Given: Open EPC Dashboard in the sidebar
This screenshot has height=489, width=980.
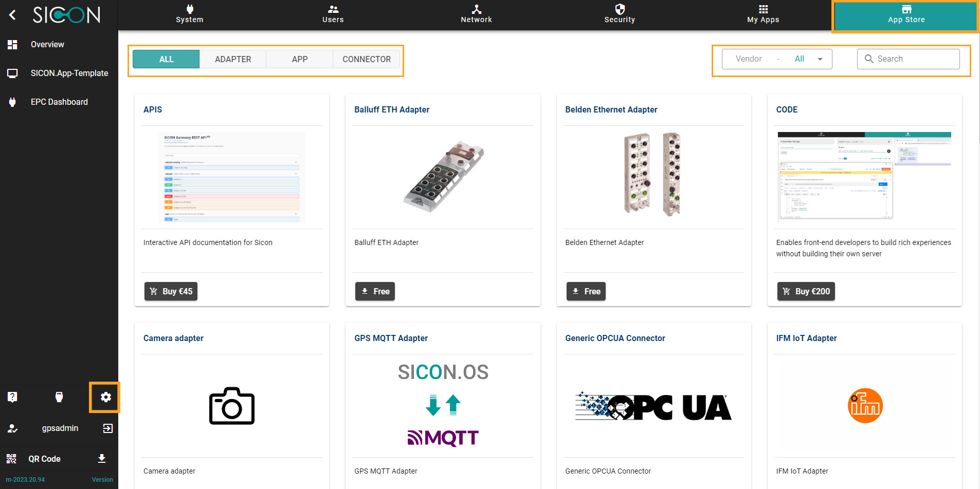Looking at the screenshot, I should [59, 102].
